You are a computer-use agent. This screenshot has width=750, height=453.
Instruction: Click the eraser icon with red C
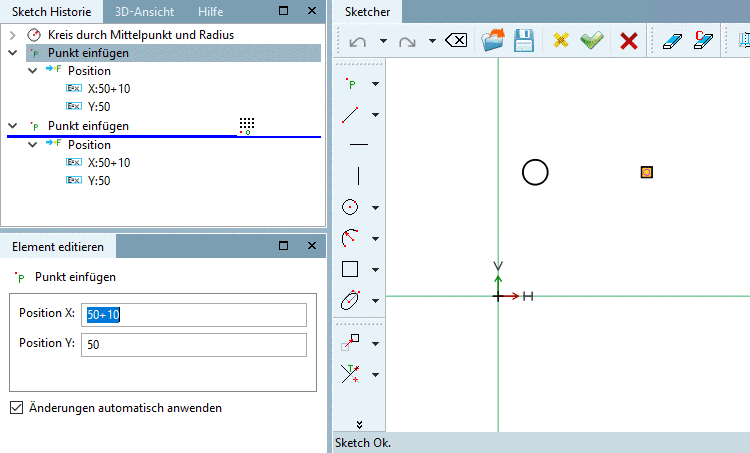[703, 40]
